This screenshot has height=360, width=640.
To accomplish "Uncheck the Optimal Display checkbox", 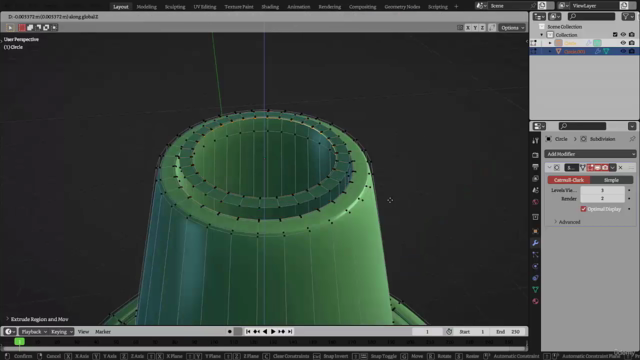I will click(583, 209).
